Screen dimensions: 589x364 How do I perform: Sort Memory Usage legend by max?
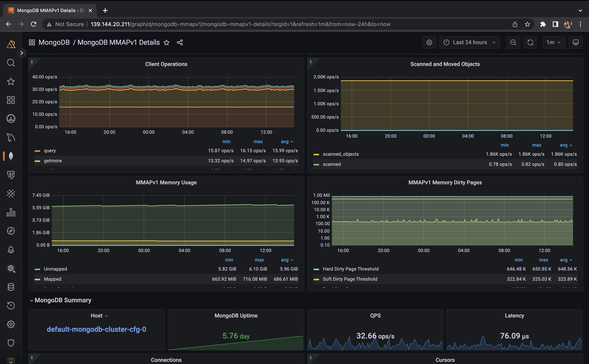[x=259, y=260]
